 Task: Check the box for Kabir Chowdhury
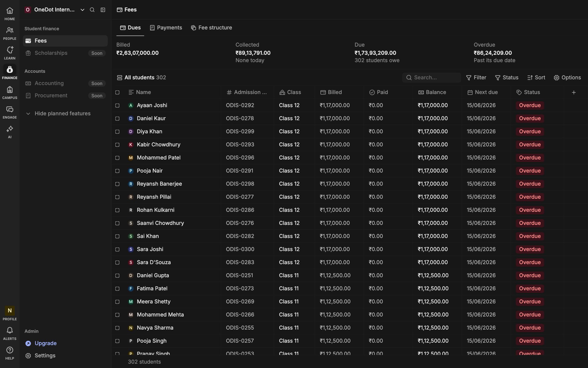tap(117, 145)
